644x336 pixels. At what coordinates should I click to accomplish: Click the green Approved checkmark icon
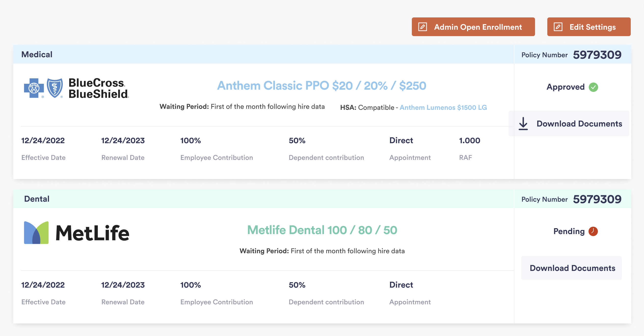point(593,87)
